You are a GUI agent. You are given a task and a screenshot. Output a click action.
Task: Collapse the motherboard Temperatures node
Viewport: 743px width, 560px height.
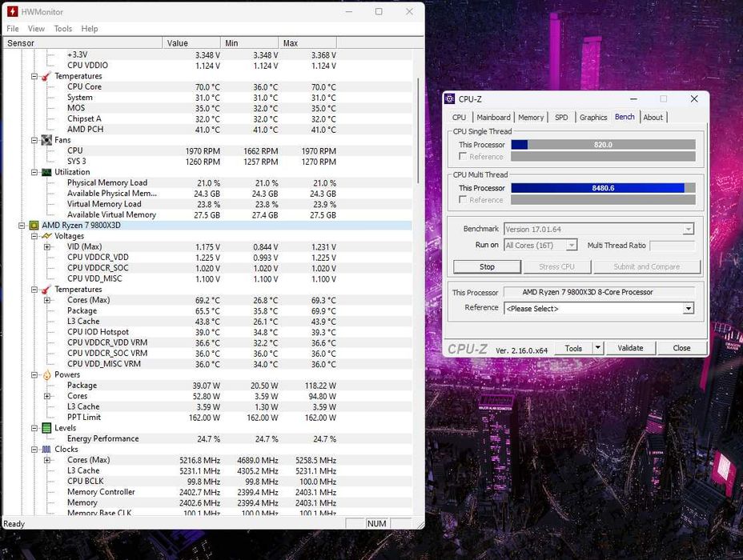34,76
